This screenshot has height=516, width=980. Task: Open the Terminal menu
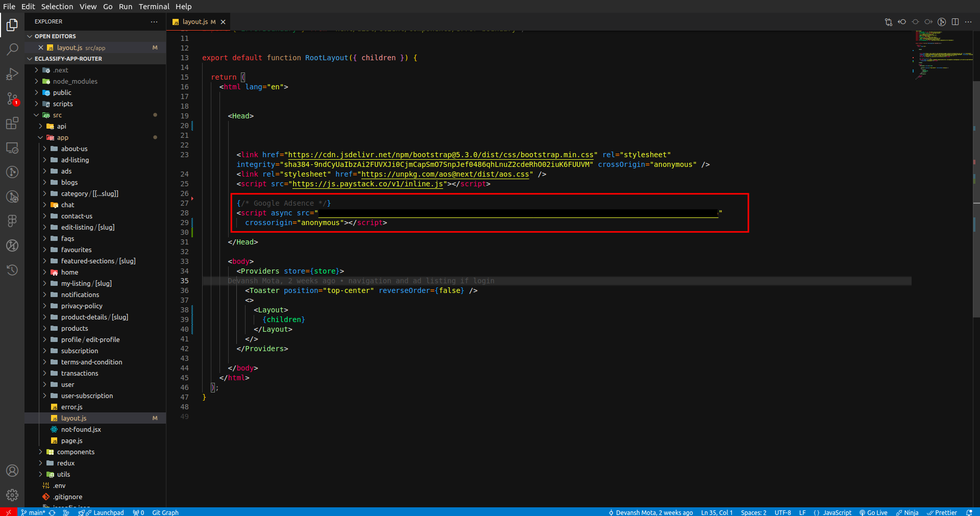pyautogui.click(x=154, y=6)
